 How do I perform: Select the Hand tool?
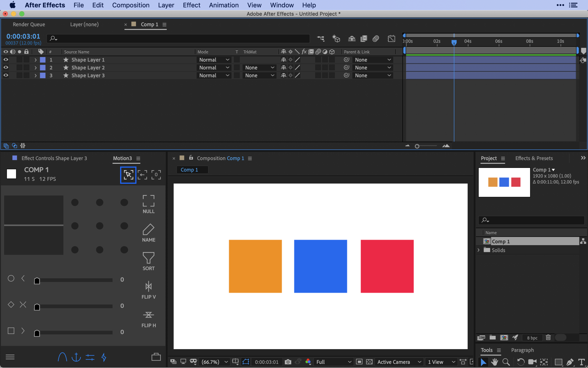point(494,362)
